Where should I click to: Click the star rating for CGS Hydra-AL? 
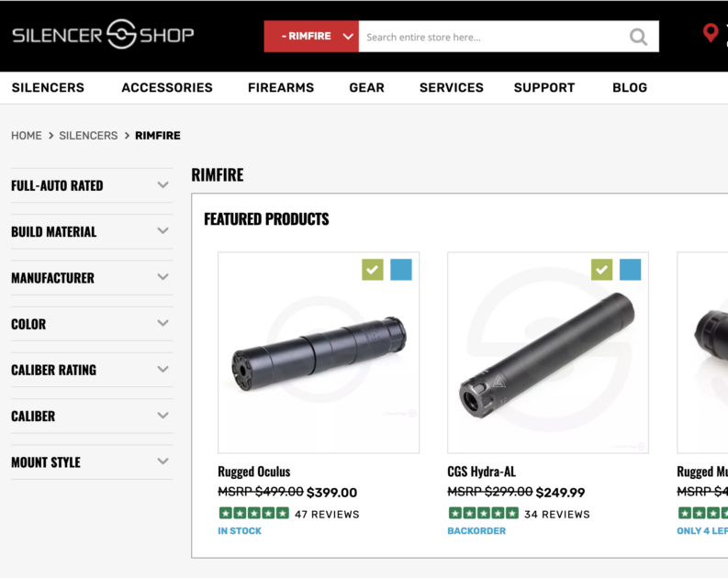(483, 514)
